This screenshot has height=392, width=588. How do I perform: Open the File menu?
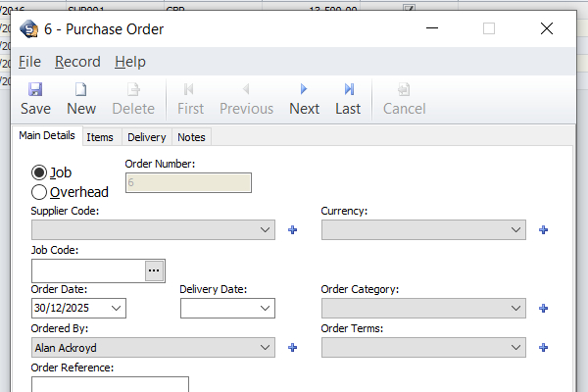tap(29, 62)
